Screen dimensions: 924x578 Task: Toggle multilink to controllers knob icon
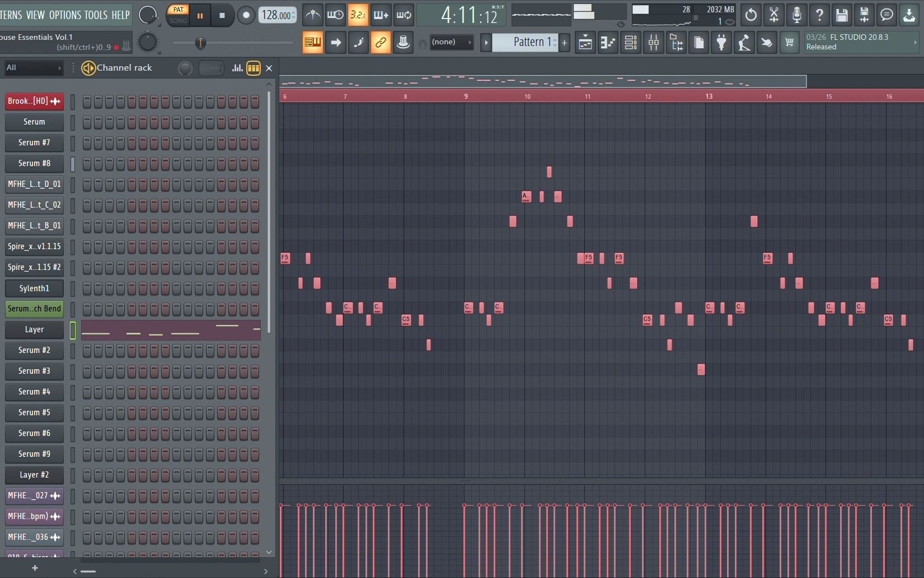tap(403, 42)
